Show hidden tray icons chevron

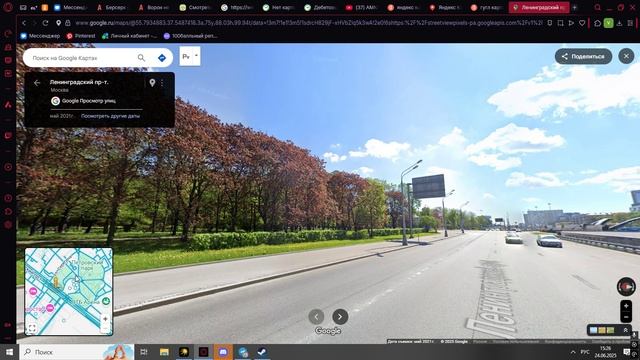(573, 352)
